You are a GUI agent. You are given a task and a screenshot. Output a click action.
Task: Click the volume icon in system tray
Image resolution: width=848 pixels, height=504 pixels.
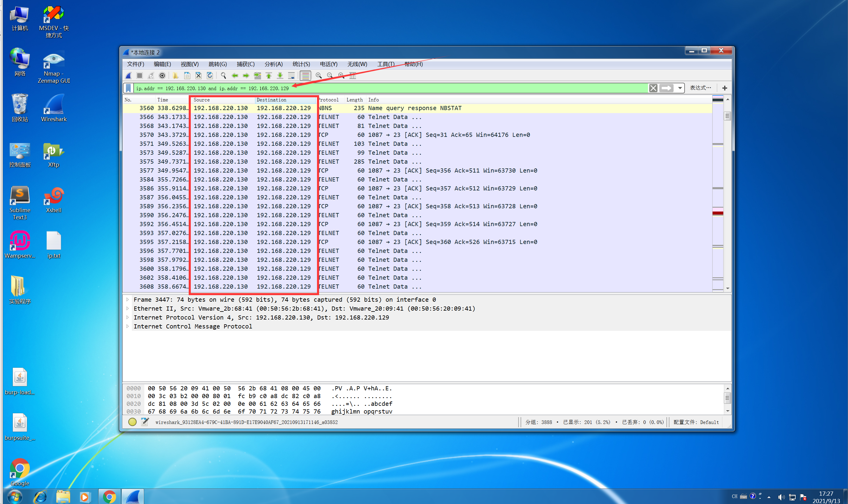tap(781, 497)
